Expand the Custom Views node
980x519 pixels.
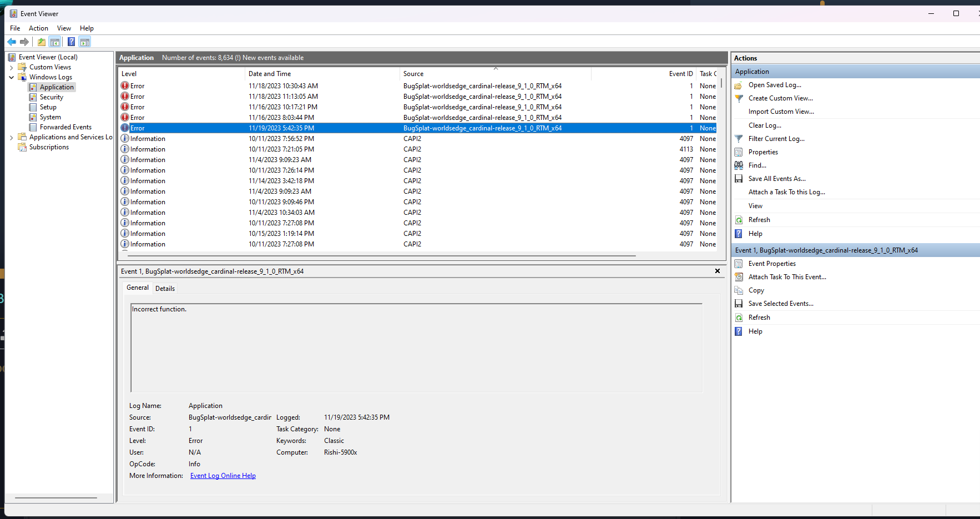pyautogui.click(x=12, y=67)
